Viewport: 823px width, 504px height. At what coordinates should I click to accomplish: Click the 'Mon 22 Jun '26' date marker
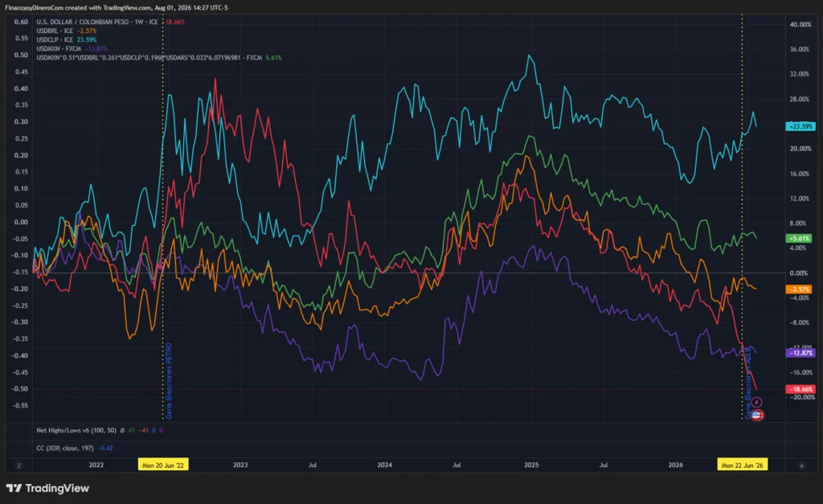pos(742,465)
